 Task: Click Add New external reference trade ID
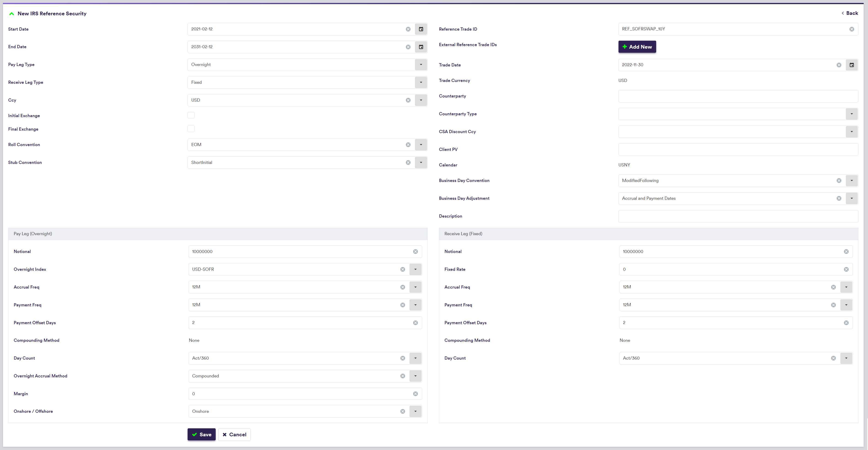coord(637,47)
